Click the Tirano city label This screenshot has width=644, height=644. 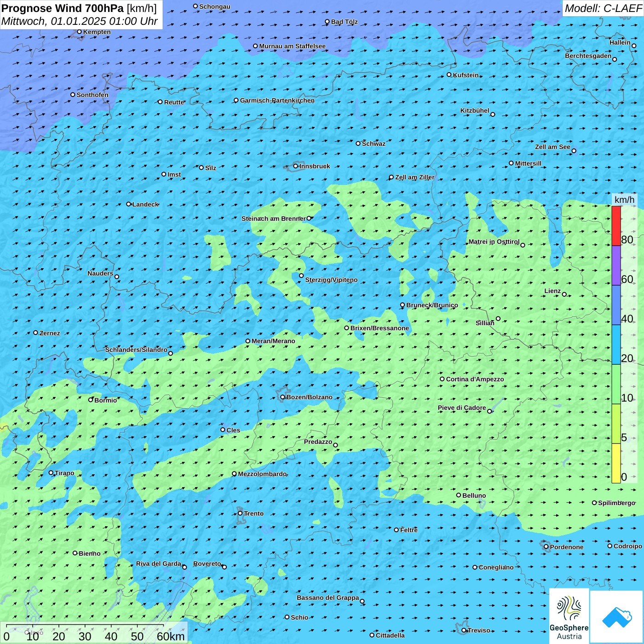click(x=64, y=473)
